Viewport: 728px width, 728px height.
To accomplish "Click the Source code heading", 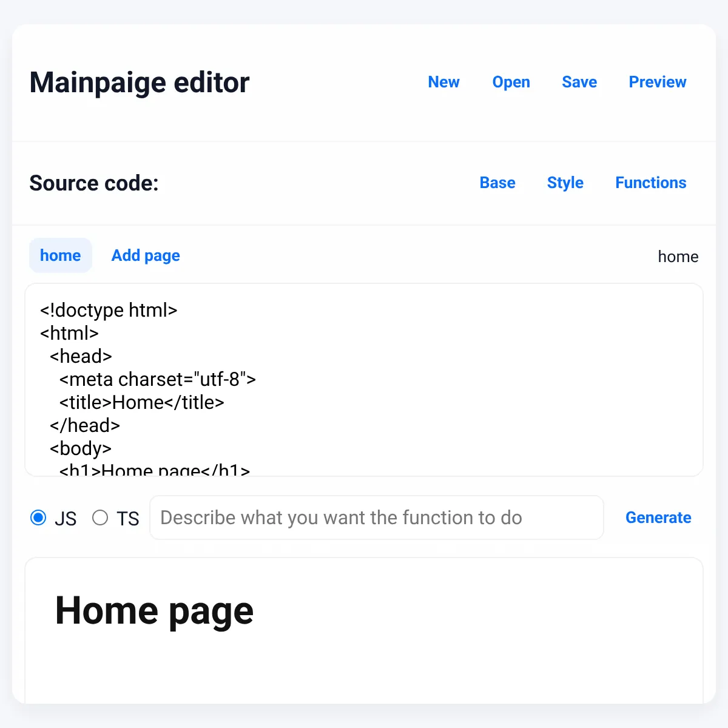I will [94, 183].
